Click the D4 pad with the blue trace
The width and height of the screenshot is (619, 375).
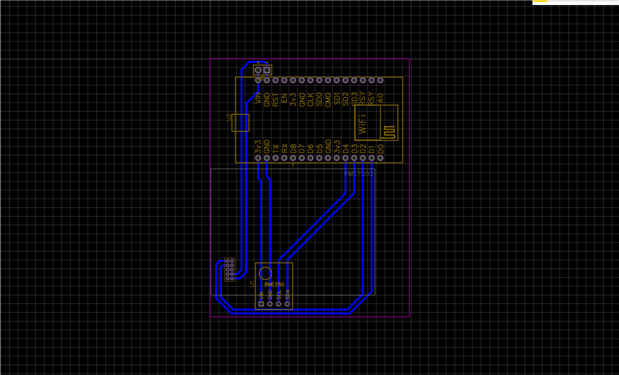345,158
